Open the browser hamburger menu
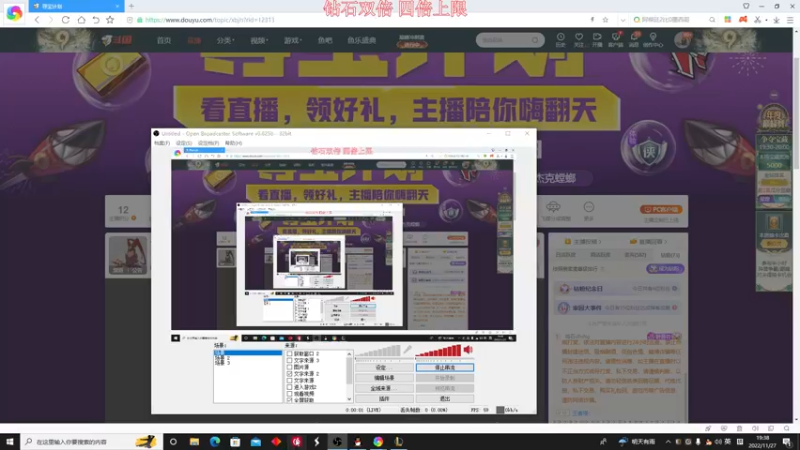 tap(790, 20)
